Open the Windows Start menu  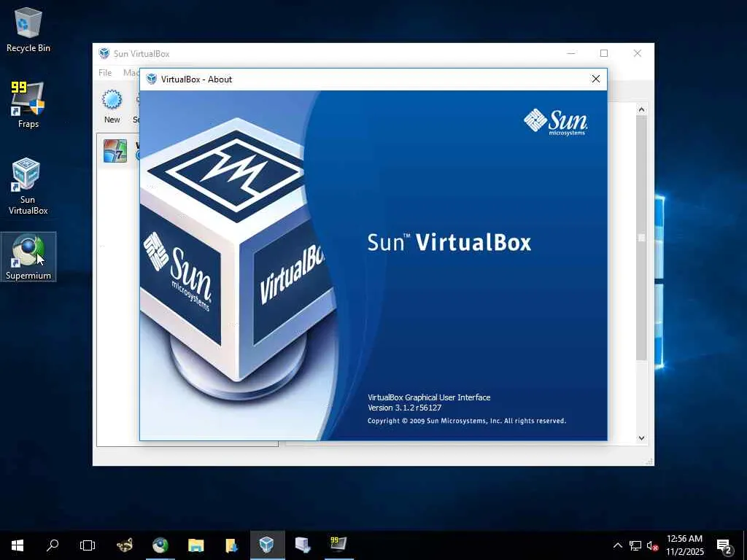point(18,545)
